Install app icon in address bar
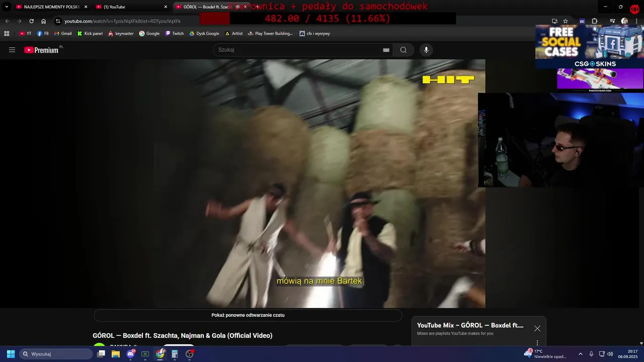Screen dimensions: 644x362 coord(554,21)
